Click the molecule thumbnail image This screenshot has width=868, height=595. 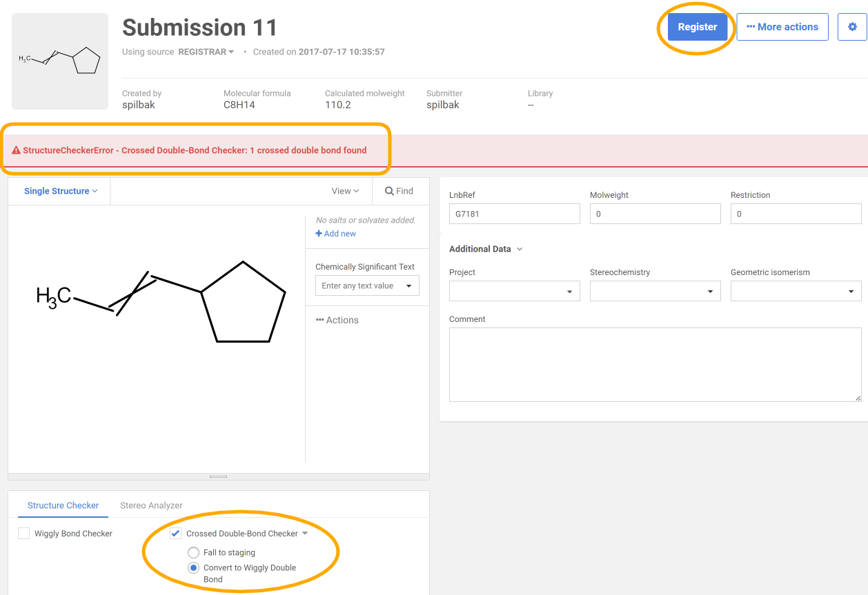click(x=60, y=61)
